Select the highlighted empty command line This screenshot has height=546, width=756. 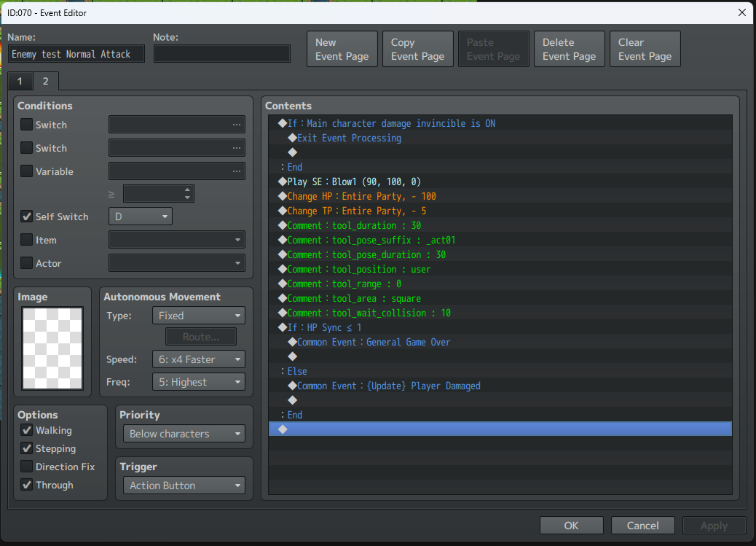point(500,429)
